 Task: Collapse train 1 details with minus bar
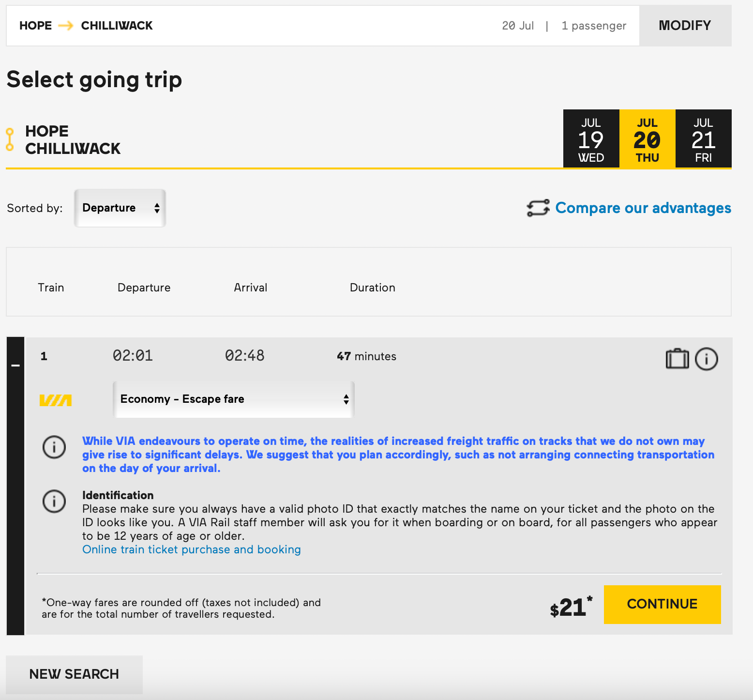(x=15, y=365)
